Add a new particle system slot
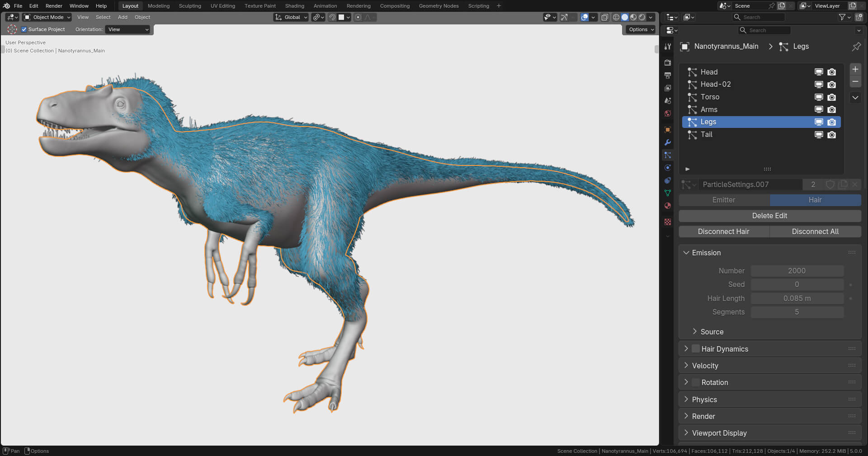This screenshot has height=456, width=868. pyautogui.click(x=855, y=69)
